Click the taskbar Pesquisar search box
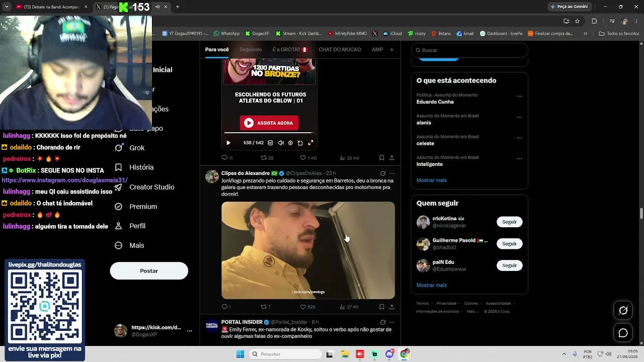 point(286,354)
